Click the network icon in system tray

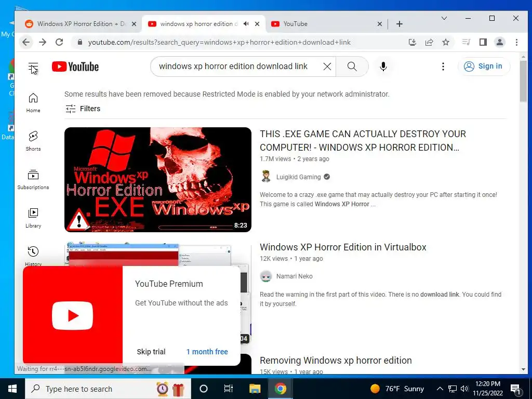coord(453,389)
